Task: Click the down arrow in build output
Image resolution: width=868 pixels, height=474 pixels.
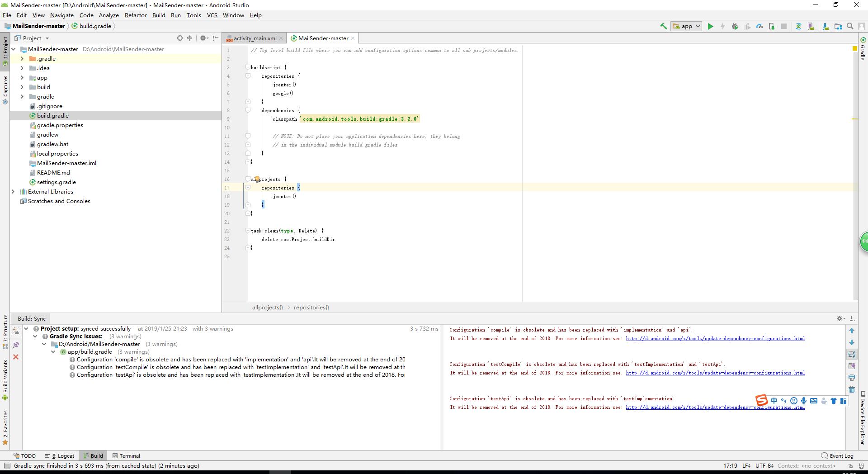Action: (x=852, y=342)
